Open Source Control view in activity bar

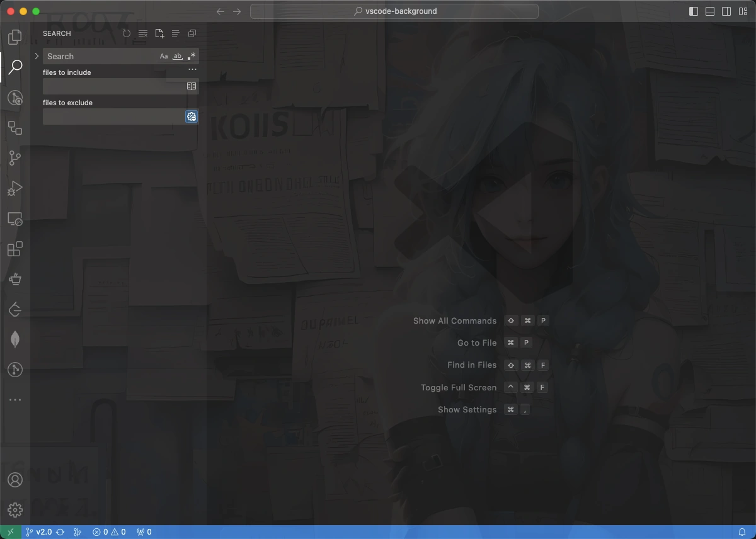tap(15, 158)
